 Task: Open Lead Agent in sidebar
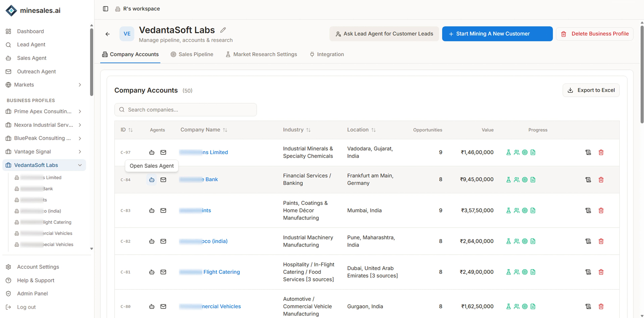(31, 44)
